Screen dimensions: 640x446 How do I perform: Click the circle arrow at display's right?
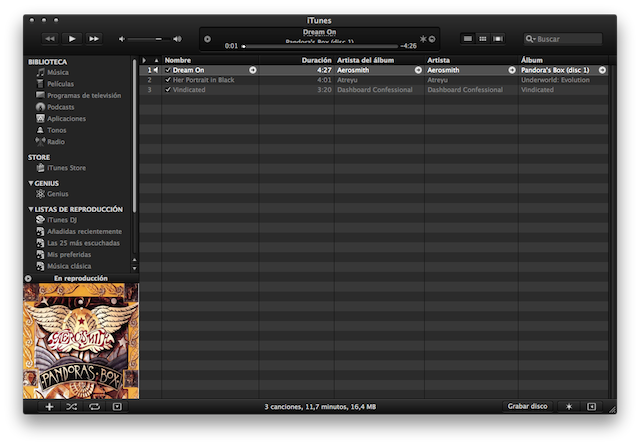click(432, 39)
